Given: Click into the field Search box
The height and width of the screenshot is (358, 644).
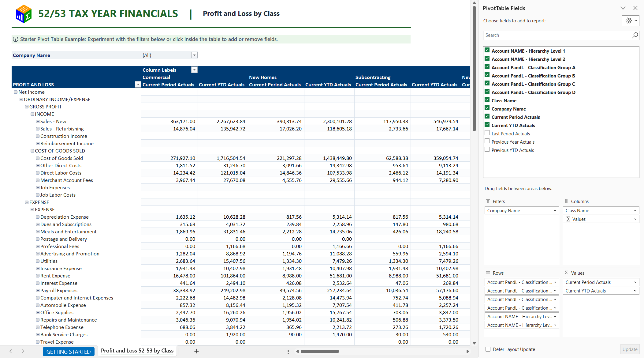Looking at the screenshot, I should (557, 35).
